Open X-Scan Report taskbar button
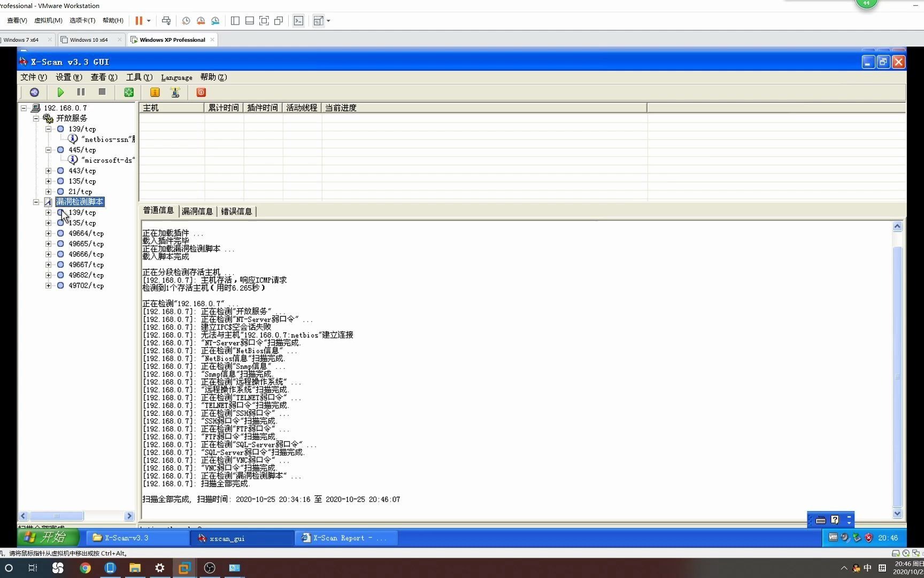Screen dimensions: 924x578 (346, 538)
